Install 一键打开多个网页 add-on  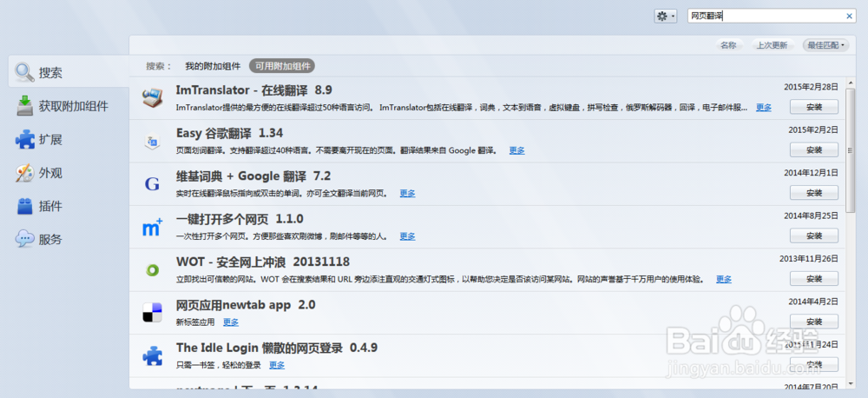814,235
